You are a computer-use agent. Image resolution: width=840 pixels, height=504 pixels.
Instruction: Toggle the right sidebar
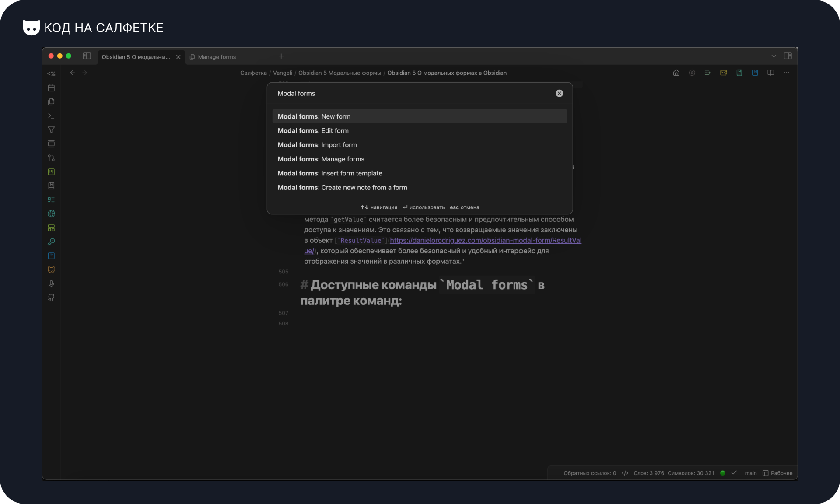pos(787,56)
